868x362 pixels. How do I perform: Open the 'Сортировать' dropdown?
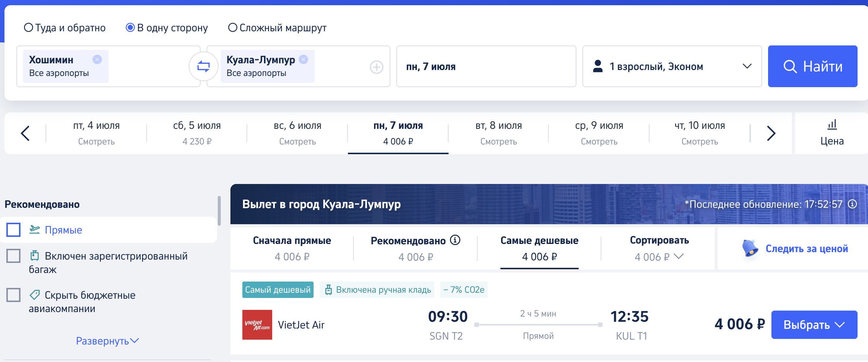tap(659, 248)
